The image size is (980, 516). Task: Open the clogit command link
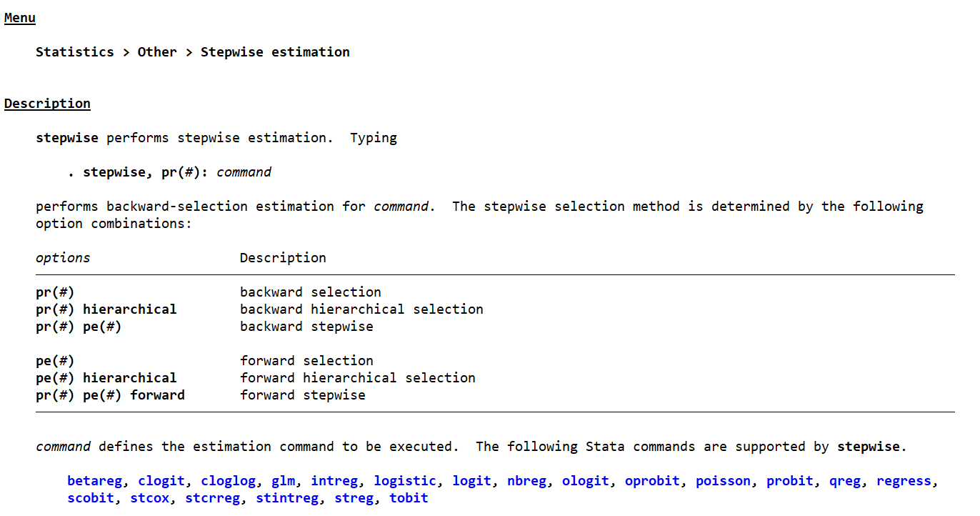pyautogui.click(x=161, y=481)
